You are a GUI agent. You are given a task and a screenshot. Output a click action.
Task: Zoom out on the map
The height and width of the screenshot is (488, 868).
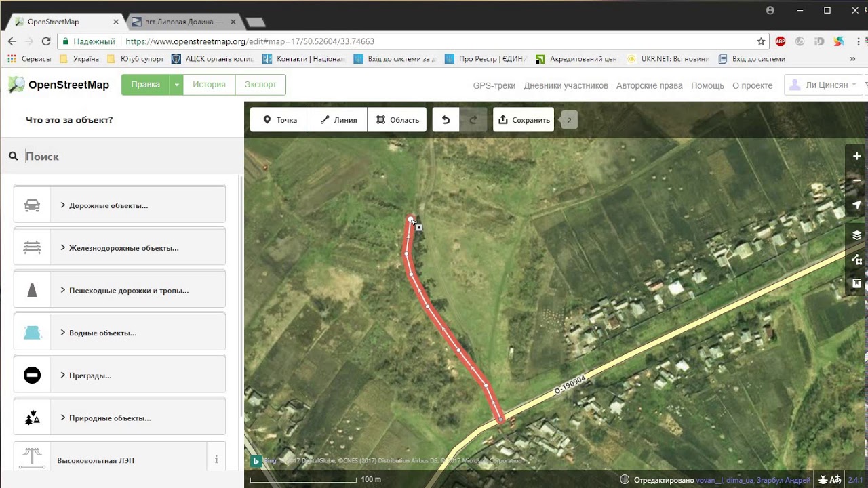point(856,180)
